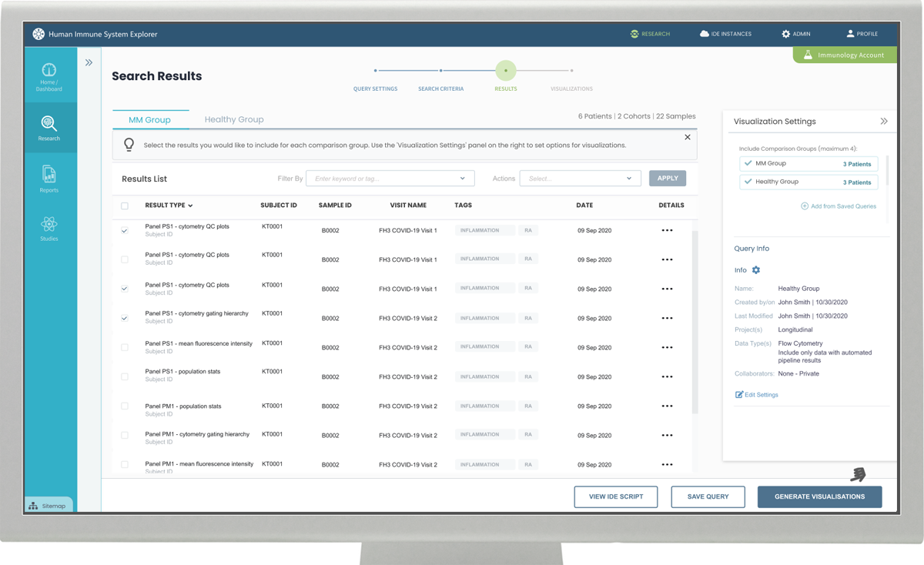Expand the sidebar with the double chevron
Viewport: 924px width, 565px height.
[89, 62]
